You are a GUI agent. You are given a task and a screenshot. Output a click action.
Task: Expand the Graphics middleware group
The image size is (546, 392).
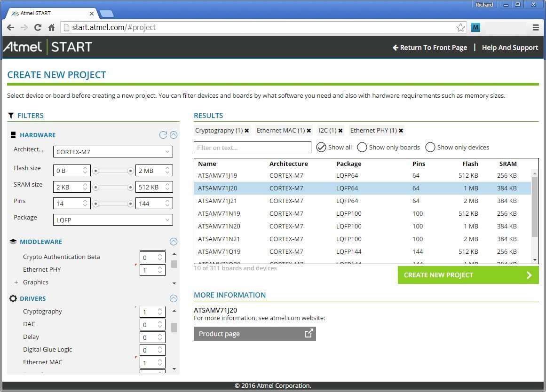pos(16,282)
